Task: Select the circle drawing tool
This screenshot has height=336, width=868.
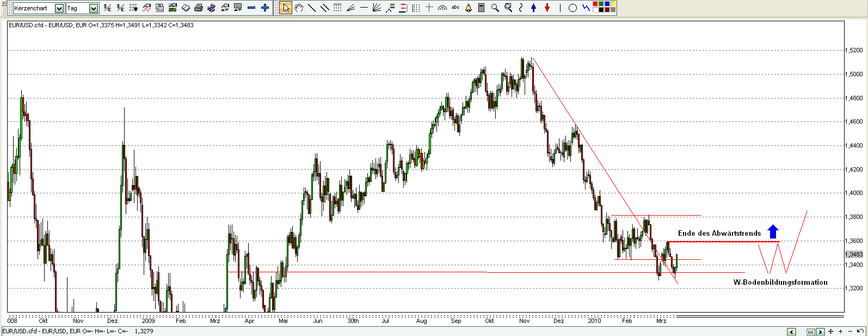Action: [572, 8]
